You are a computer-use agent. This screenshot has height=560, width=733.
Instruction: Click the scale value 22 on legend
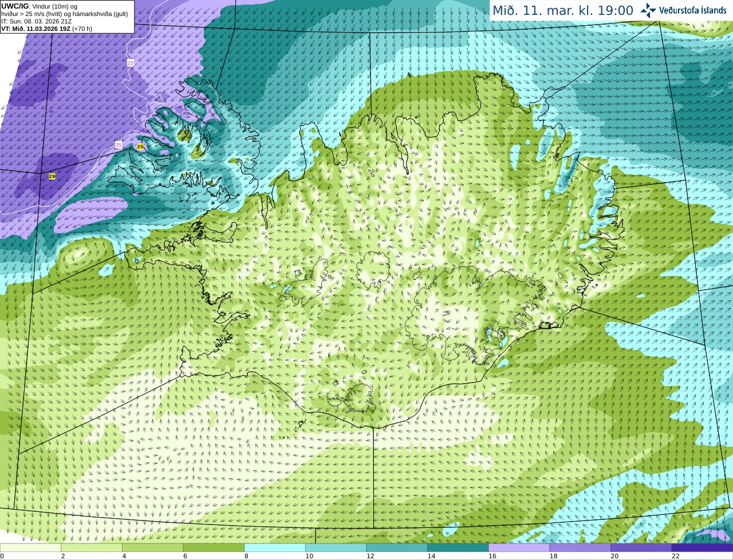[676, 556]
